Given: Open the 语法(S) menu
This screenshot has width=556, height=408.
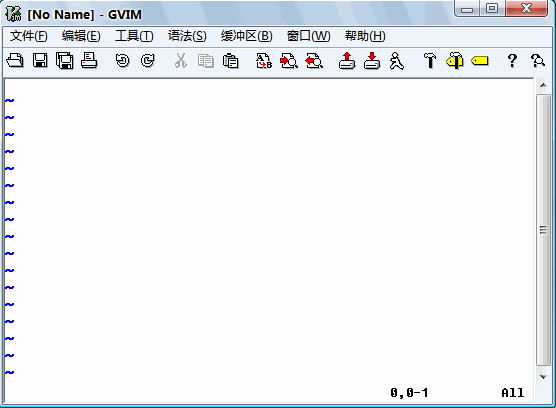Looking at the screenshot, I should pyautogui.click(x=187, y=36).
